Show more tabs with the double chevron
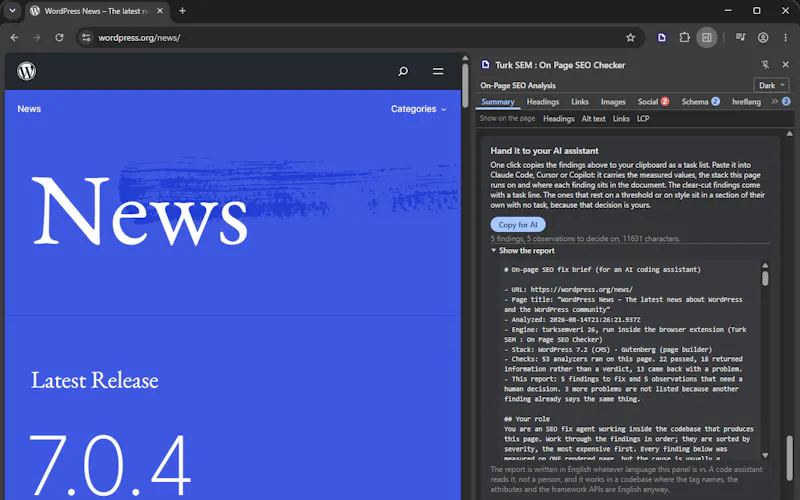 coord(774,102)
